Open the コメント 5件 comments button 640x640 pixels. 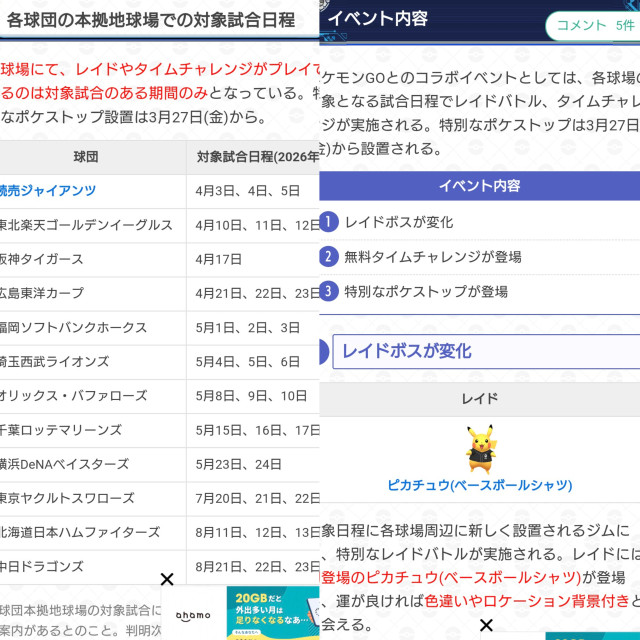594,26
